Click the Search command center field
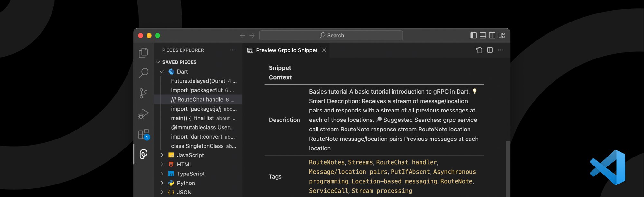The width and height of the screenshot is (644, 197). 331,35
